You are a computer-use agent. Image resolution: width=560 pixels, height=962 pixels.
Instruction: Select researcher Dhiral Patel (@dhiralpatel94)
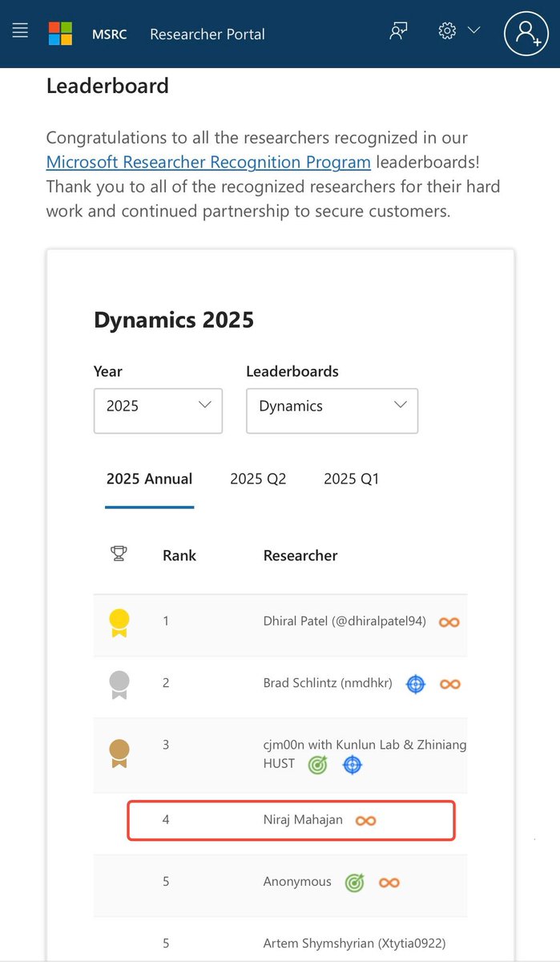[x=344, y=621]
